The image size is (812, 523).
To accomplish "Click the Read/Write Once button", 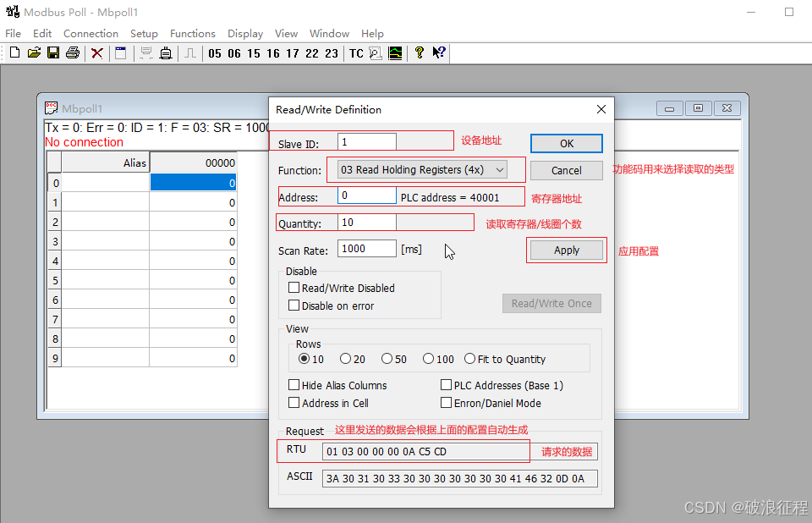I will tap(551, 304).
